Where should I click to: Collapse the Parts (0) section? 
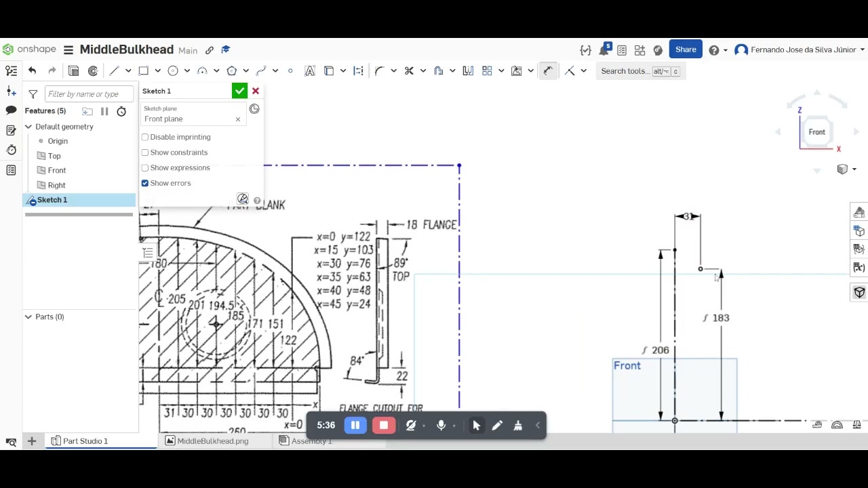28,317
